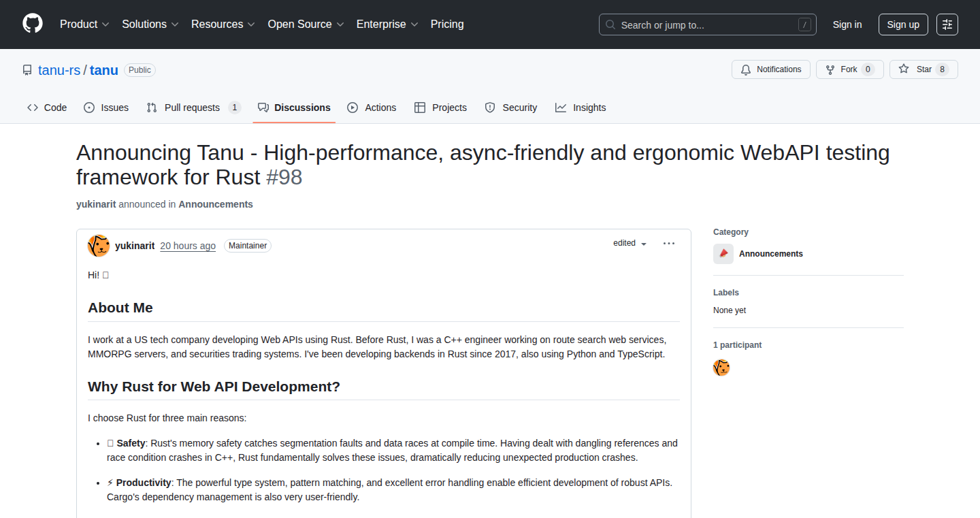
Task: Click the Star count 8
Action: click(x=942, y=69)
